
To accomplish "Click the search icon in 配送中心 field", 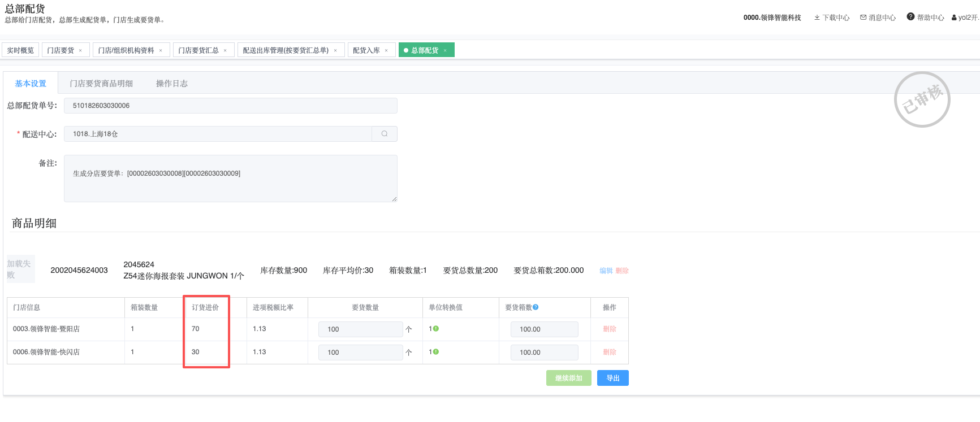I will click(x=385, y=134).
